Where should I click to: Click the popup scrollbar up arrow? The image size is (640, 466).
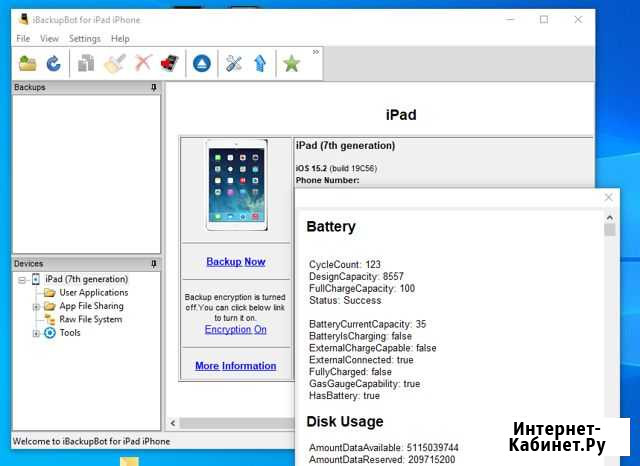click(x=610, y=218)
